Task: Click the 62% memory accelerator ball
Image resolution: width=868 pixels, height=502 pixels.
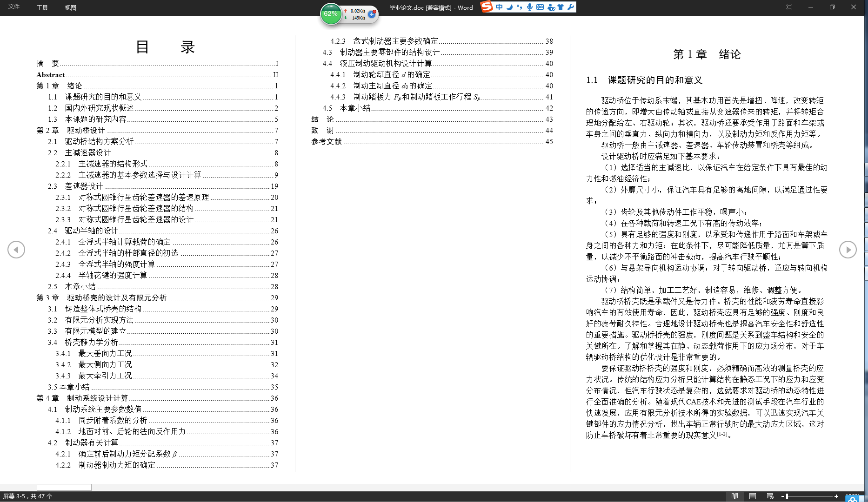Action: click(331, 14)
